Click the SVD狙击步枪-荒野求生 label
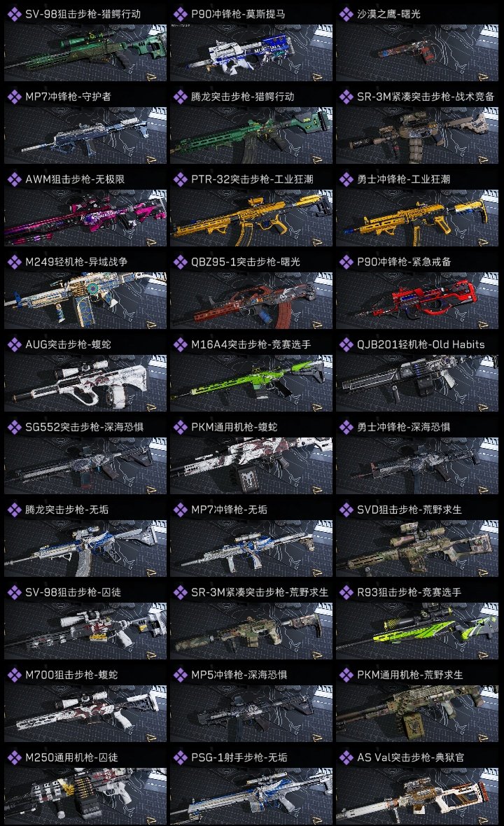The width and height of the screenshot is (504, 826). tap(409, 510)
